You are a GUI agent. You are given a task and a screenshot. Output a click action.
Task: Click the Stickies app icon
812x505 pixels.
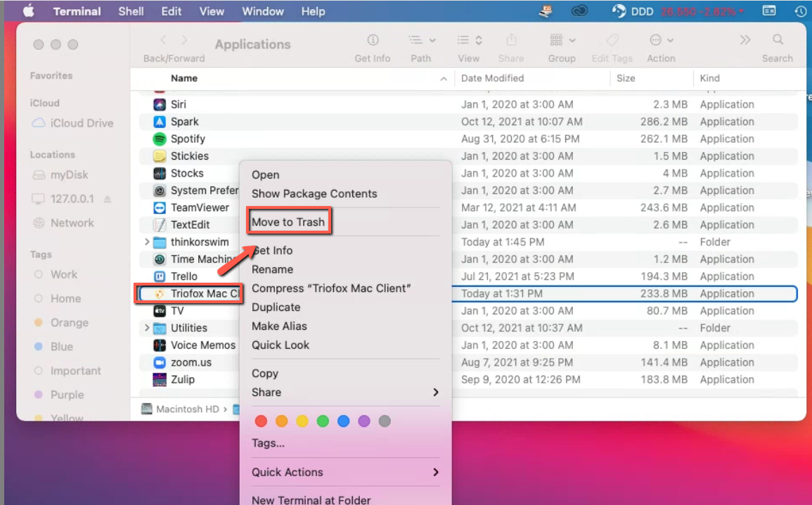[x=160, y=156]
